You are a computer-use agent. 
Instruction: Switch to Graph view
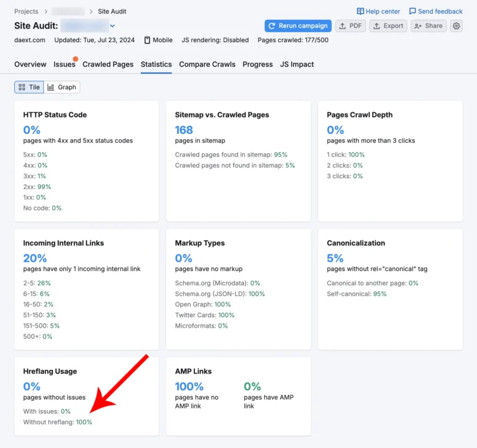pos(61,87)
